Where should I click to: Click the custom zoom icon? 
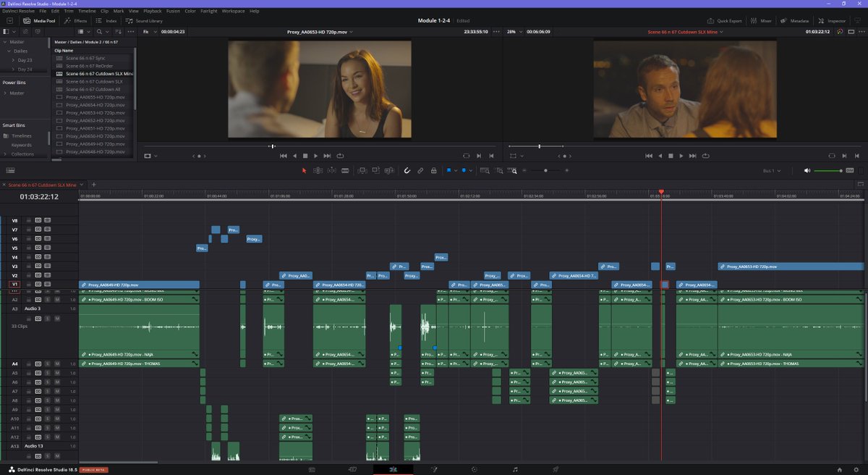coord(513,171)
